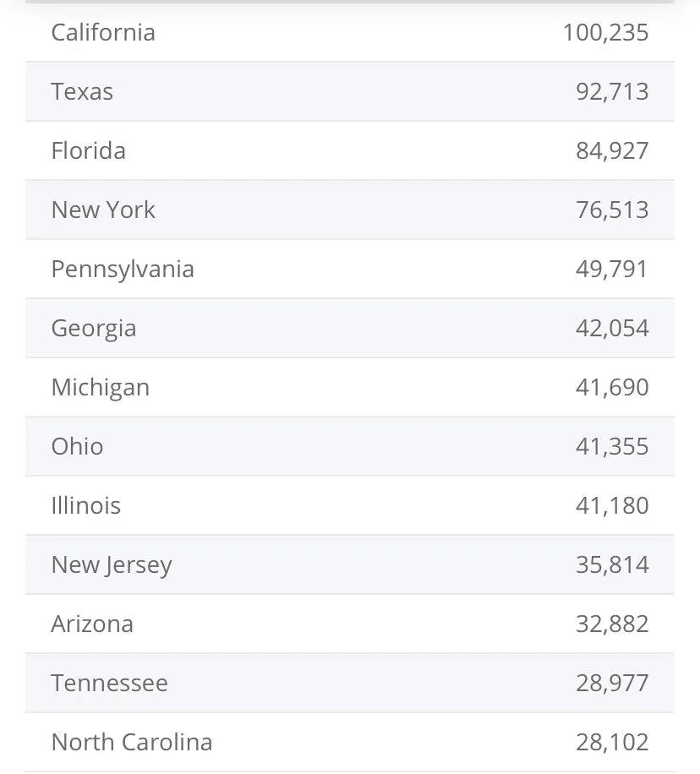
Task: Click the Pennsylvania state name
Action: [x=123, y=270]
